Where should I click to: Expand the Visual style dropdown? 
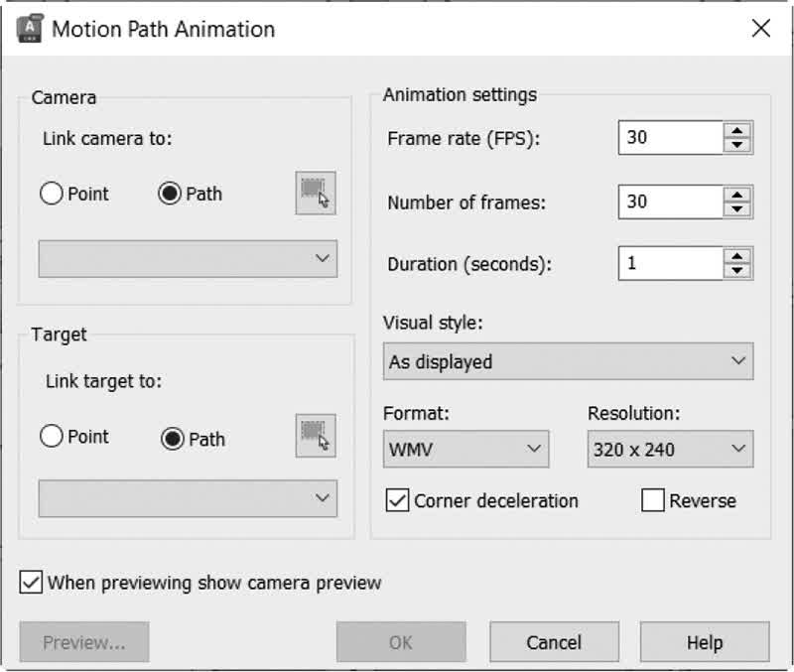pyautogui.click(x=568, y=361)
